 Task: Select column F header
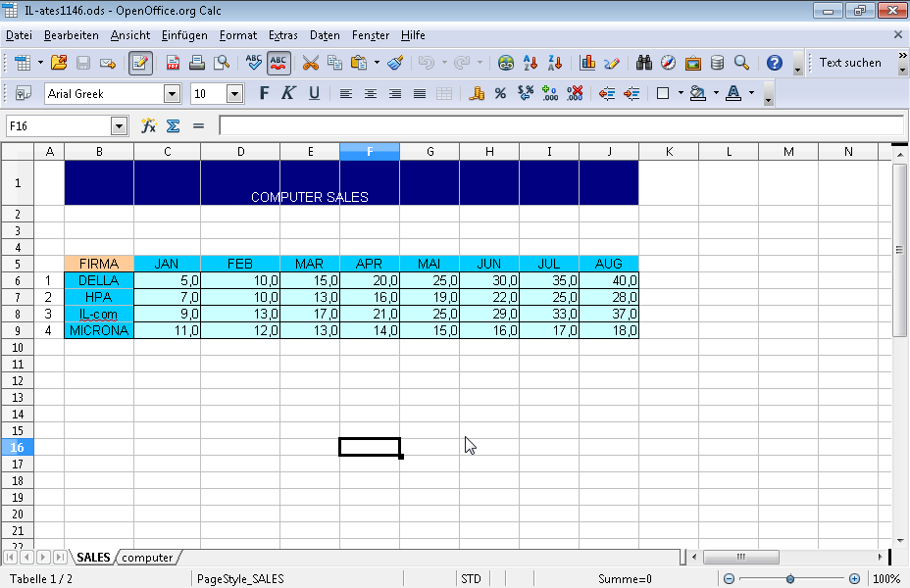[370, 152]
